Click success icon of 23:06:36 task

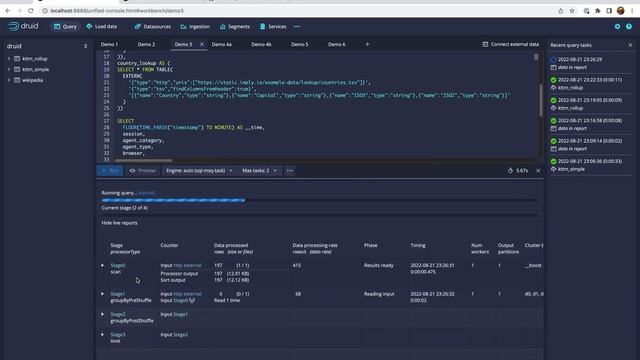[553, 162]
